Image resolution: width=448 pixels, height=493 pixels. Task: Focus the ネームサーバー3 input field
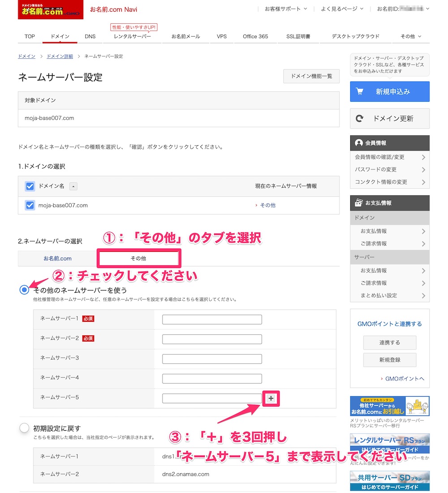tap(212, 359)
